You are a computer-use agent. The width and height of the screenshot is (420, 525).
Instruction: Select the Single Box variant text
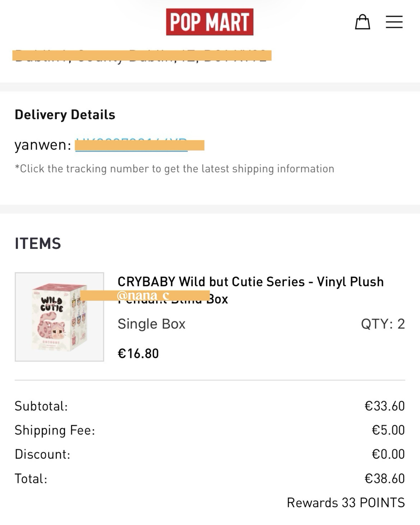151,324
